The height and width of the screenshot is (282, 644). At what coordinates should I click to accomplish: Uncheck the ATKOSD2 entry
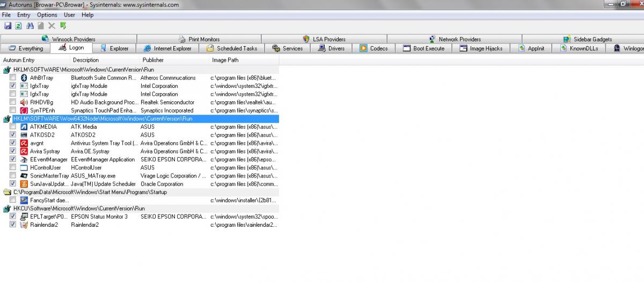(13, 135)
